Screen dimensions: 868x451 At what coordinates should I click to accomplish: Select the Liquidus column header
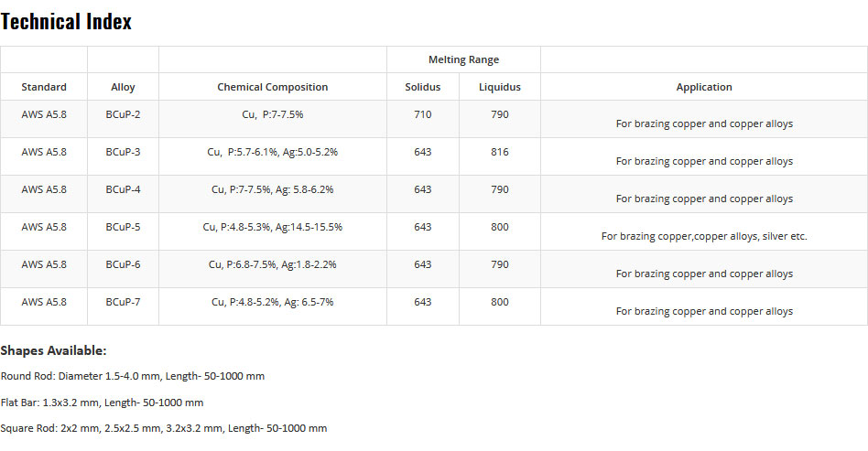500,87
